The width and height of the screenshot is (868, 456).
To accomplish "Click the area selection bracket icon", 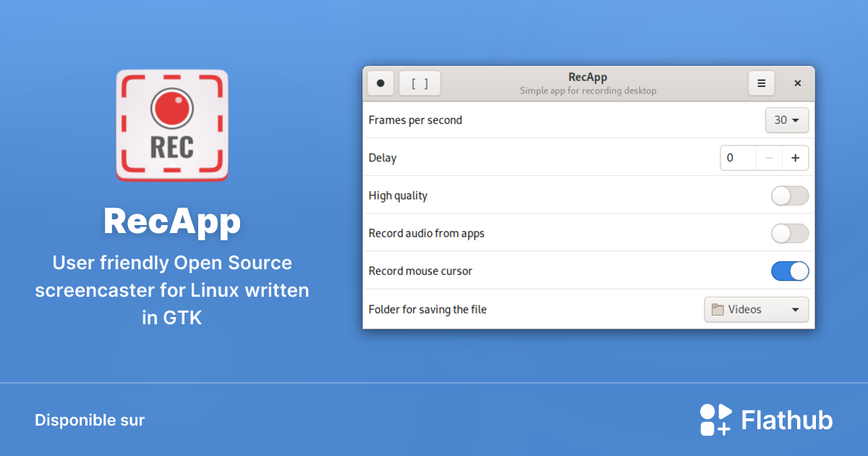I will point(420,83).
